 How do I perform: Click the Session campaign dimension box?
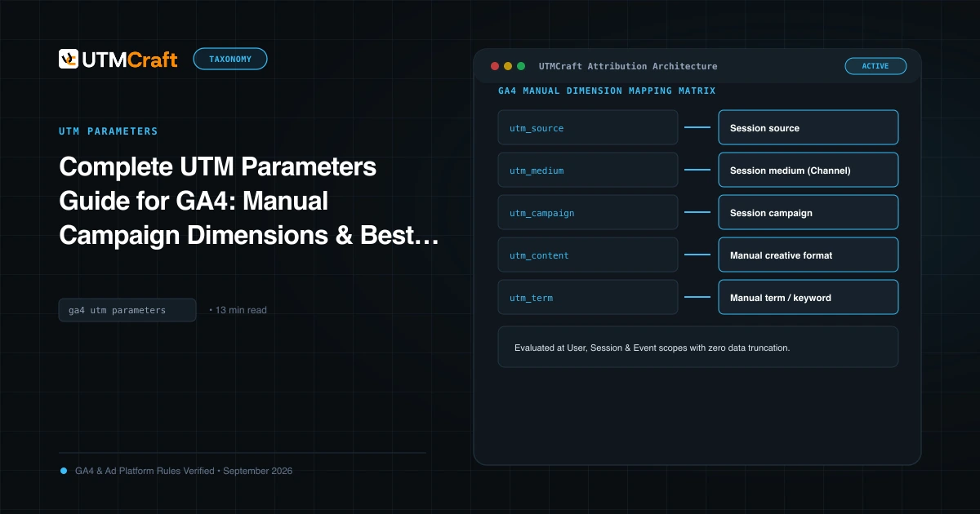808,213
